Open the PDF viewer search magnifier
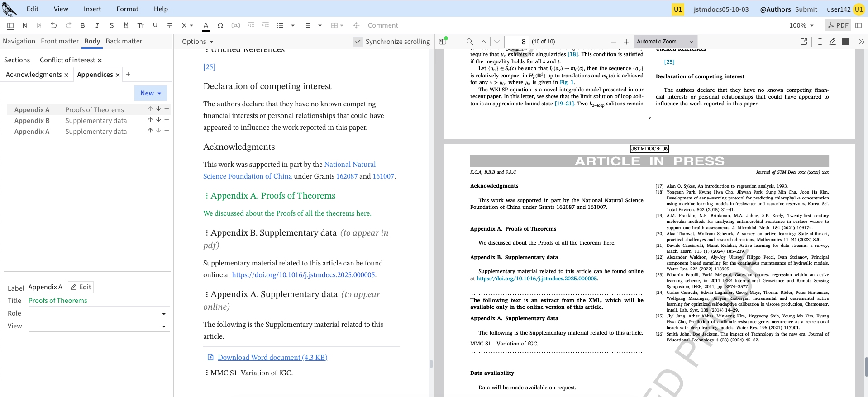This screenshot has width=868, height=397. (x=470, y=42)
